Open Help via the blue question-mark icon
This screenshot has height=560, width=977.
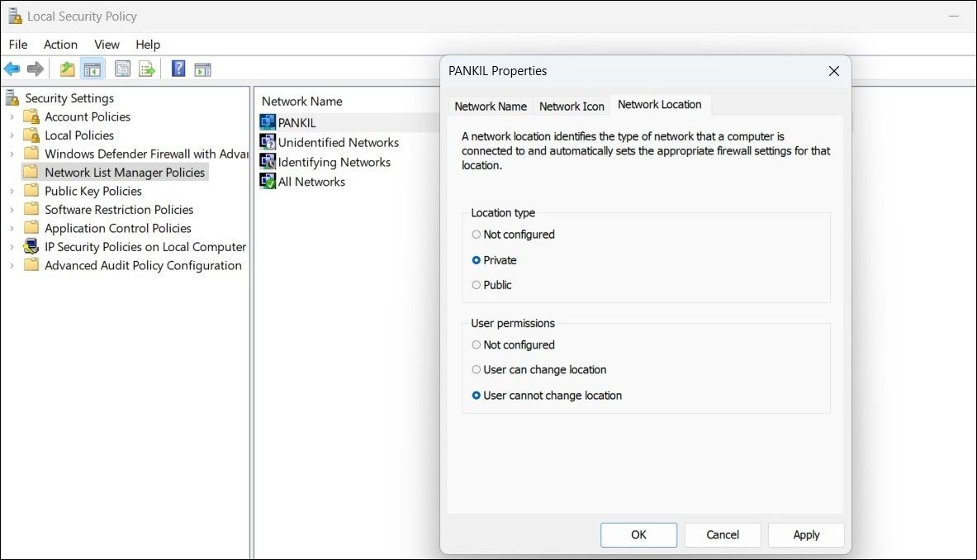tap(178, 69)
